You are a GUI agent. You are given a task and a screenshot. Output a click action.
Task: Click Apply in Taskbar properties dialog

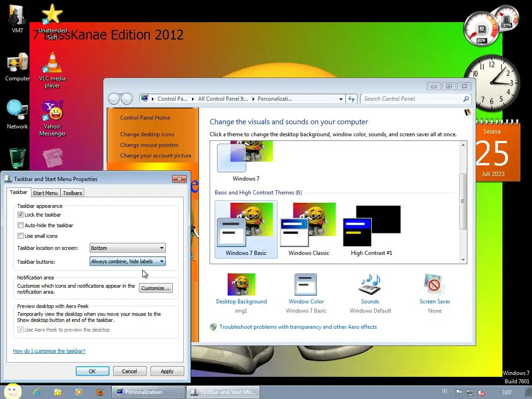click(x=167, y=371)
